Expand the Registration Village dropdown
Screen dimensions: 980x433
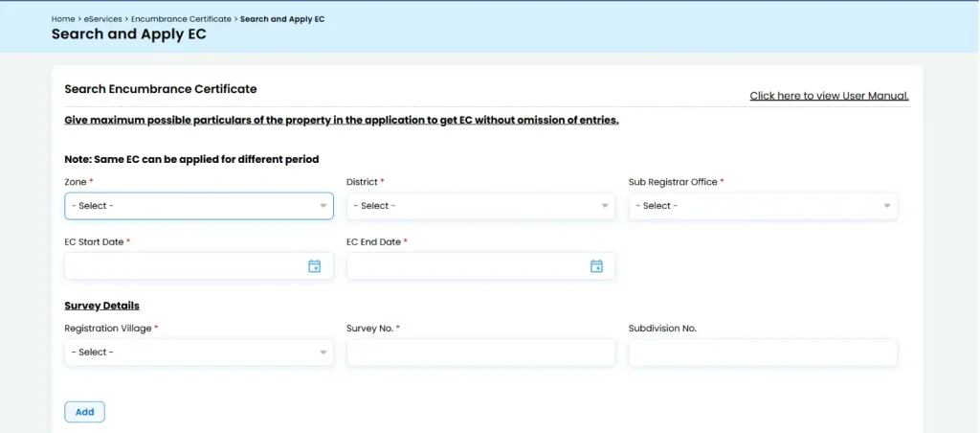click(199, 353)
